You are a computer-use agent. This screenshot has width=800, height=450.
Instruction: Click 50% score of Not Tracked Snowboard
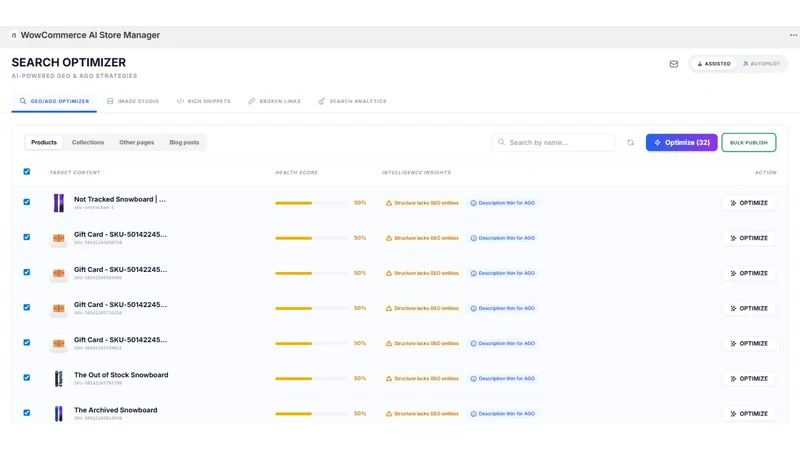click(x=360, y=203)
